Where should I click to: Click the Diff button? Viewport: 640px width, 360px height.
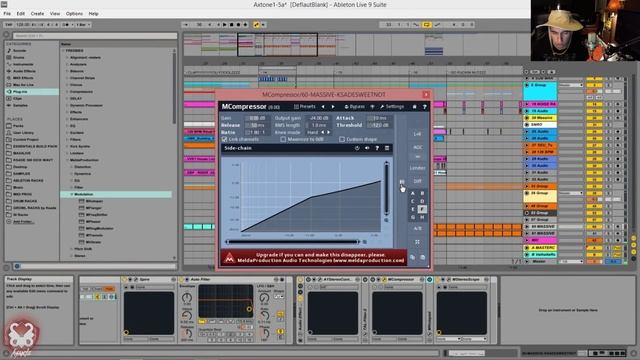pyautogui.click(x=417, y=181)
